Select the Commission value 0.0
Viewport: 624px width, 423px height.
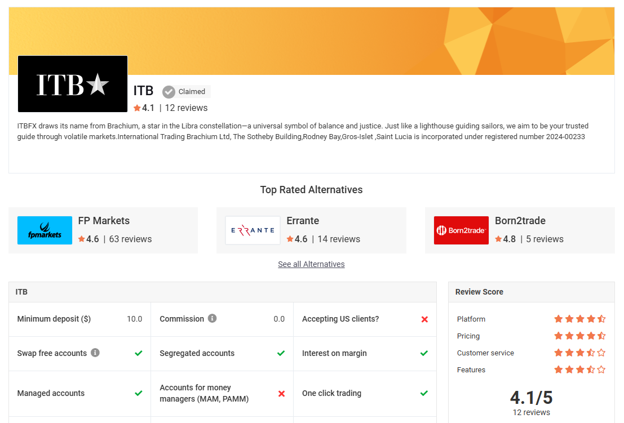(279, 319)
